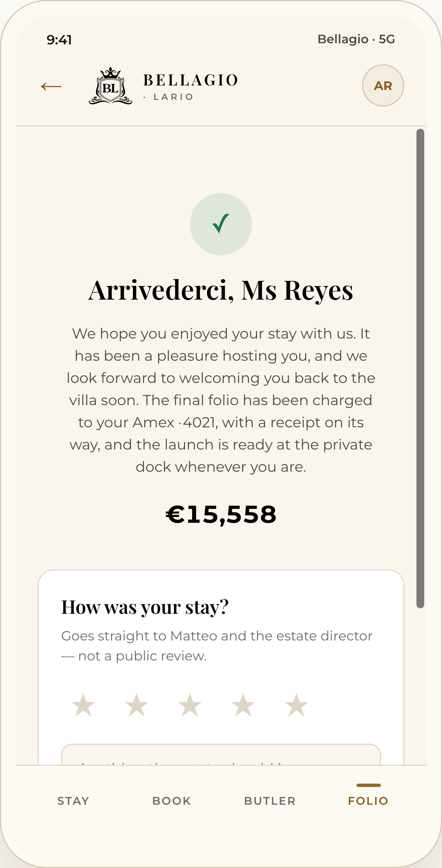442x868 pixels.
Task: Click the green checkmark confirmation icon
Action: 221,224
